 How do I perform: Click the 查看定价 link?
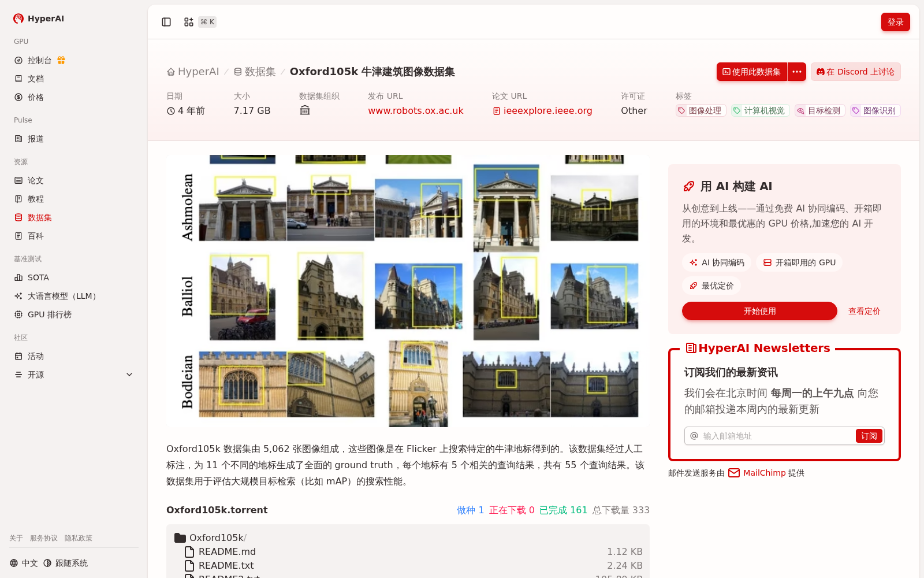pyautogui.click(x=864, y=311)
